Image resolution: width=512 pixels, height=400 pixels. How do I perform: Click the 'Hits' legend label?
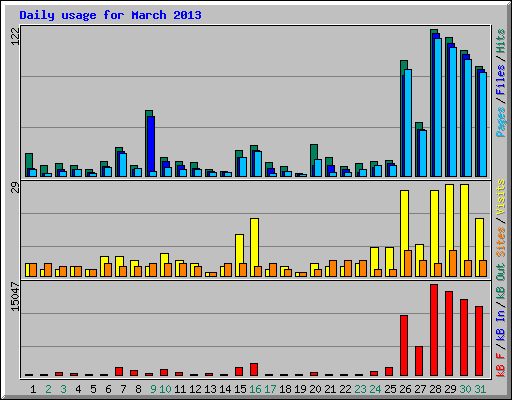(501, 41)
